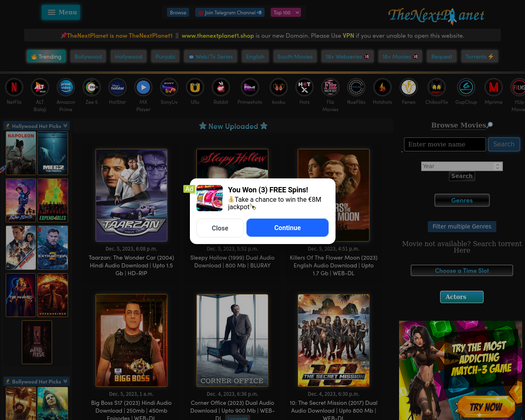Open the MX Player icon
525x420 pixels.
pos(143,87)
